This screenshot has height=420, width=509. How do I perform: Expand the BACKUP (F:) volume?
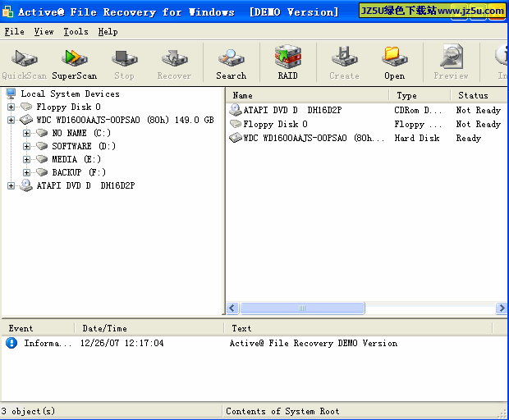[26, 172]
